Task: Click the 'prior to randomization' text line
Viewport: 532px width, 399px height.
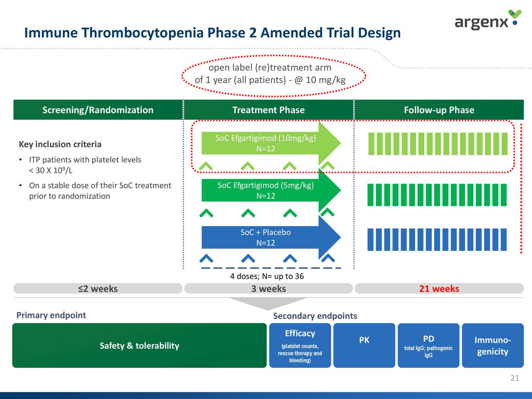Action: [69, 196]
